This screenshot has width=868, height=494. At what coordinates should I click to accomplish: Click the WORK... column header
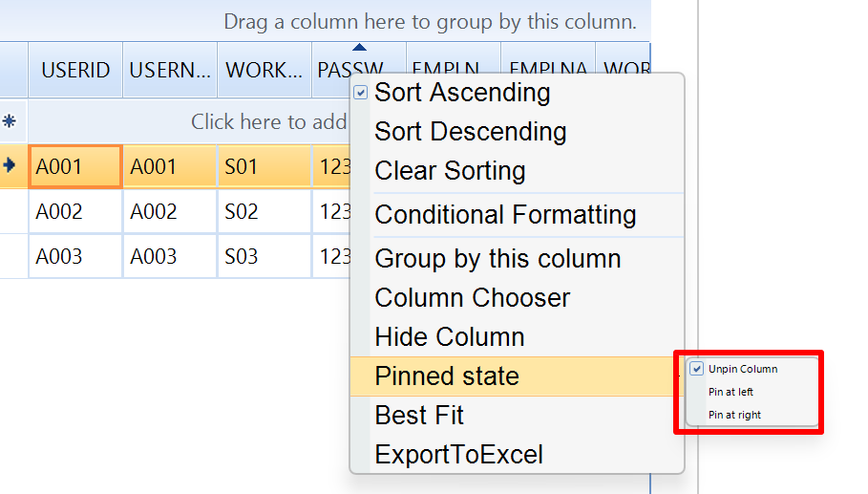(x=264, y=70)
